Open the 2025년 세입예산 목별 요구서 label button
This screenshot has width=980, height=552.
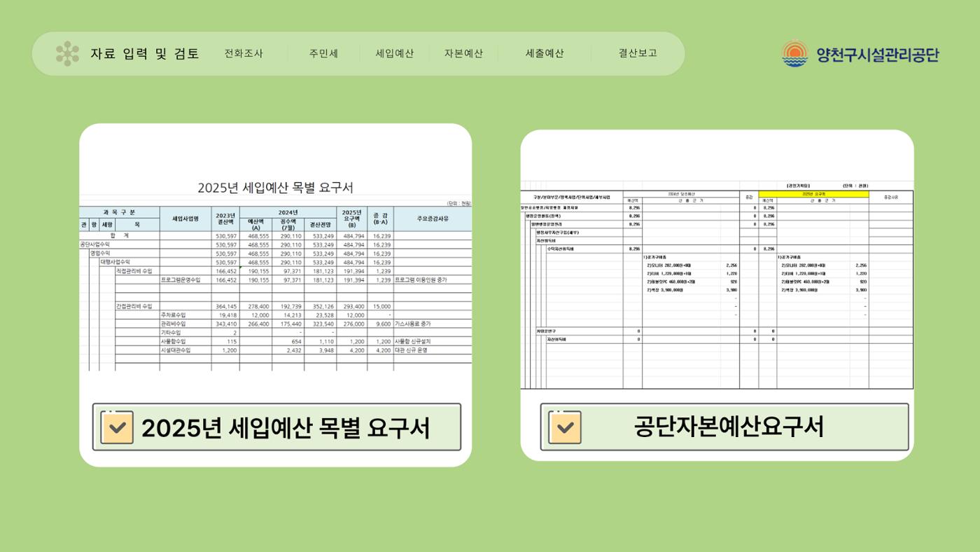276,427
